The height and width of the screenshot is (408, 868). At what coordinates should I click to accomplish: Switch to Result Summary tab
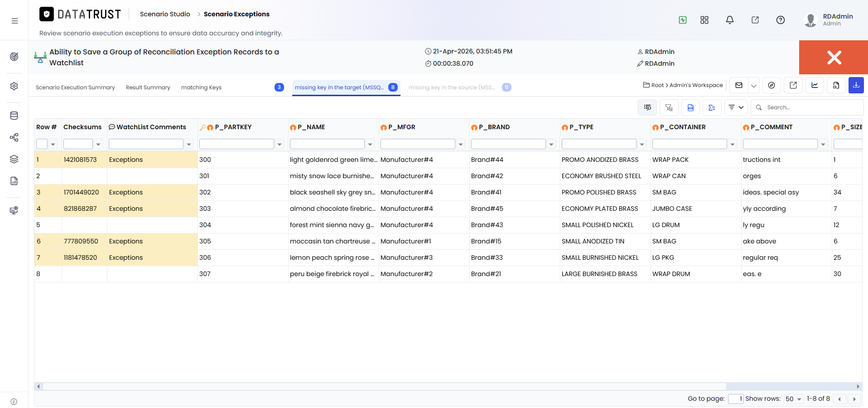tap(148, 87)
